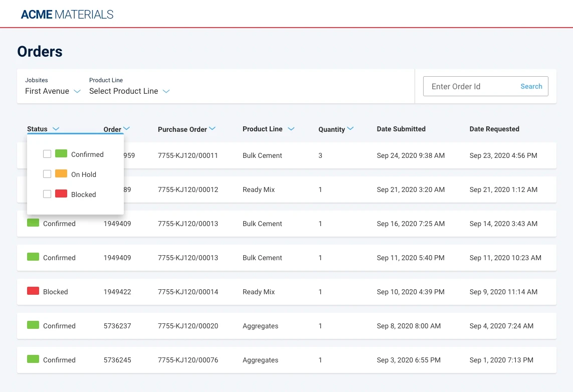Click purchase order 7755-KJ120/00014
This screenshot has width=573, height=392.
coord(188,292)
